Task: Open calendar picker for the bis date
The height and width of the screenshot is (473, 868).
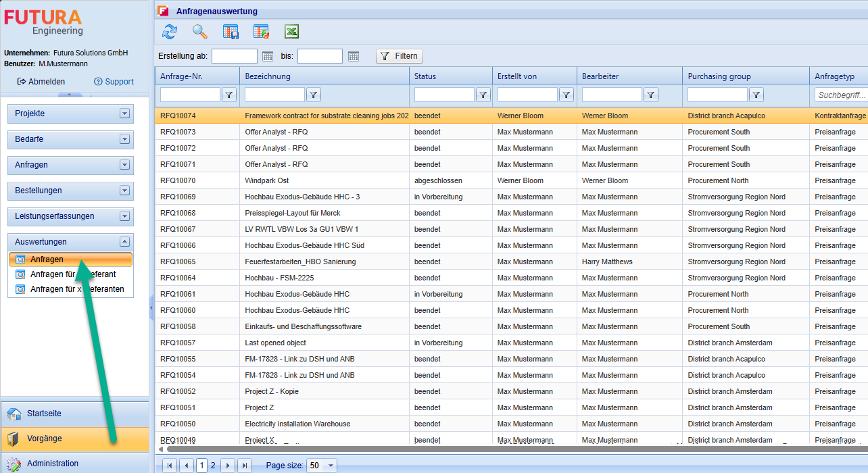Action: (x=353, y=56)
